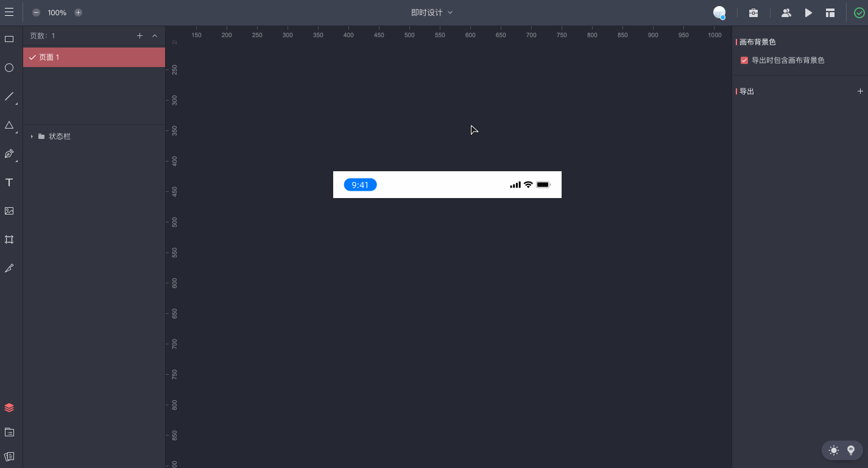The width and height of the screenshot is (868, 468).
Task: Select the Text tool
Action: click(x=9, y=183)
